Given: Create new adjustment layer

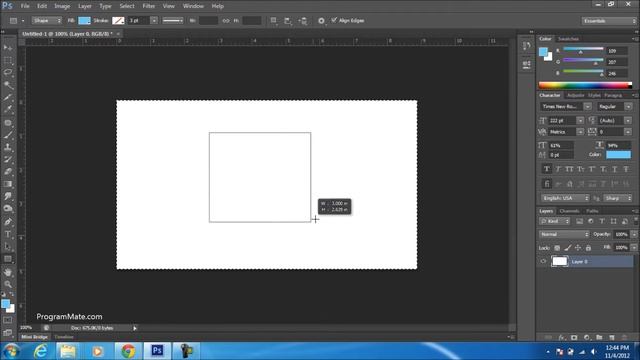Looking at the screenshot, I should click(x=587, y=338).
